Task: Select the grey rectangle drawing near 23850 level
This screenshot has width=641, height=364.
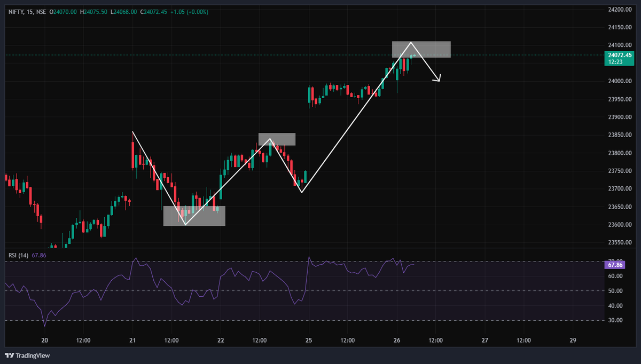Action: click(277, 139)
